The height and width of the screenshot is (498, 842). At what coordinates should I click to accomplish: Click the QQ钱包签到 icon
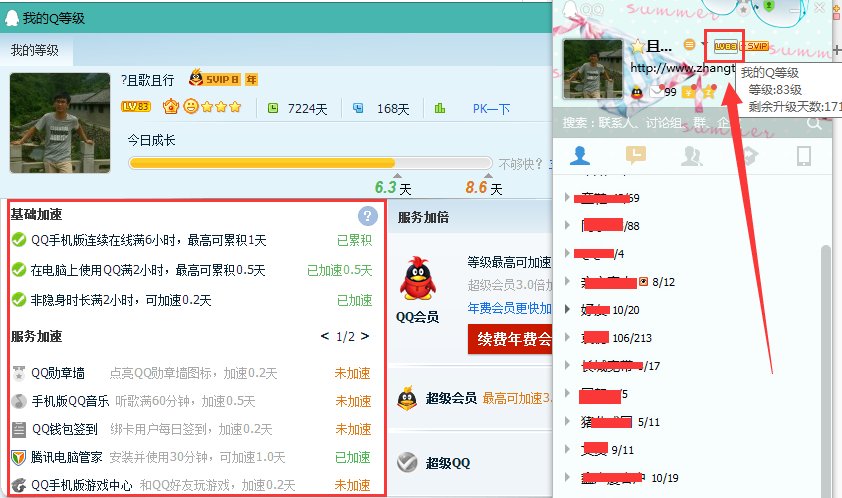[x=19, y=429]
